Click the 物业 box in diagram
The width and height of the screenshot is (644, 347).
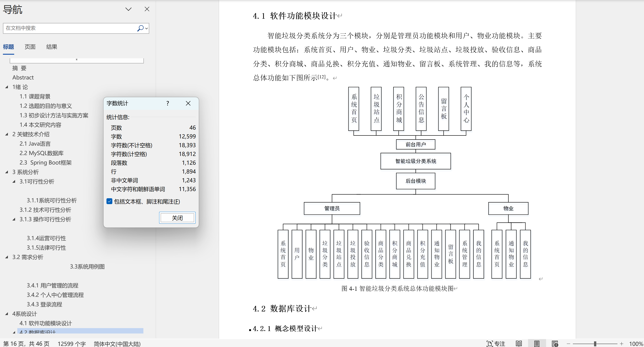click(508, 209)
